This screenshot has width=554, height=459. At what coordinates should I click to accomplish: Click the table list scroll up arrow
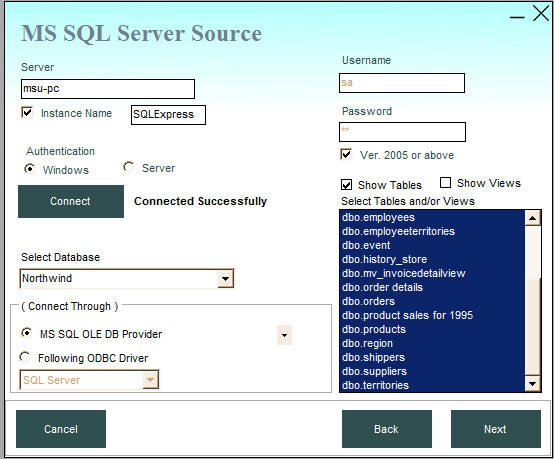coord(532,218)
